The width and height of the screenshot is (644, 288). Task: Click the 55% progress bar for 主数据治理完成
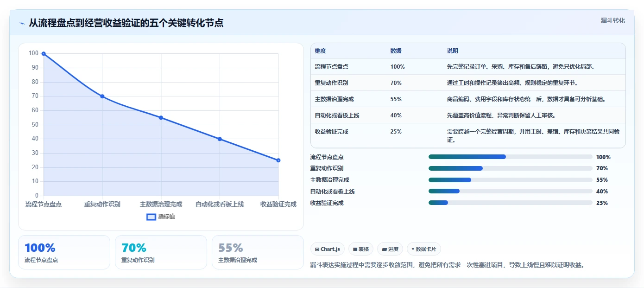coord(511,180)
